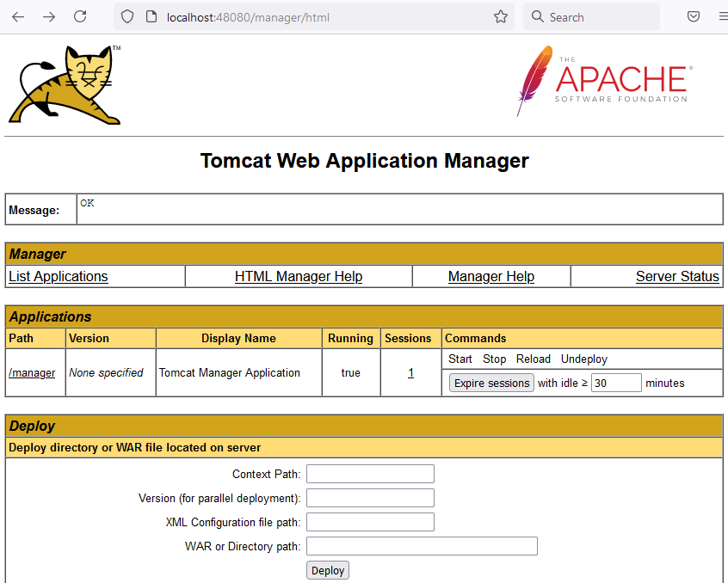Click the Apache Software Foundation logo
728x583 pixels.
click(x=604, y=81)
